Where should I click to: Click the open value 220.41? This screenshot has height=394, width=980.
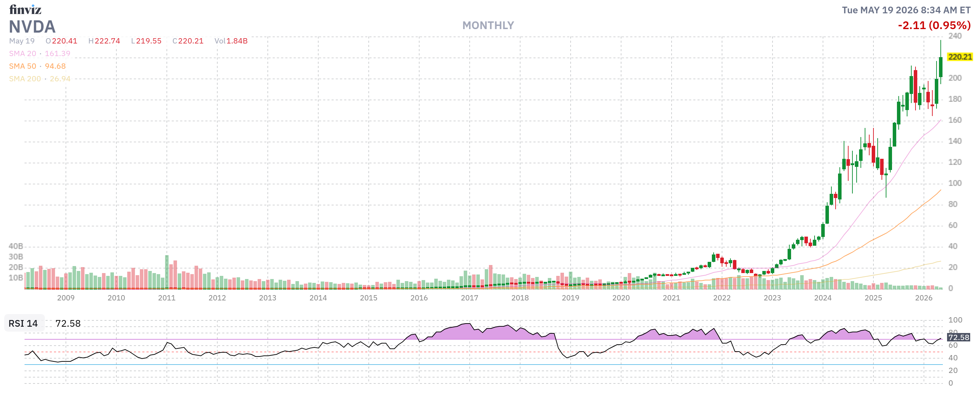(x=65, y=41)
